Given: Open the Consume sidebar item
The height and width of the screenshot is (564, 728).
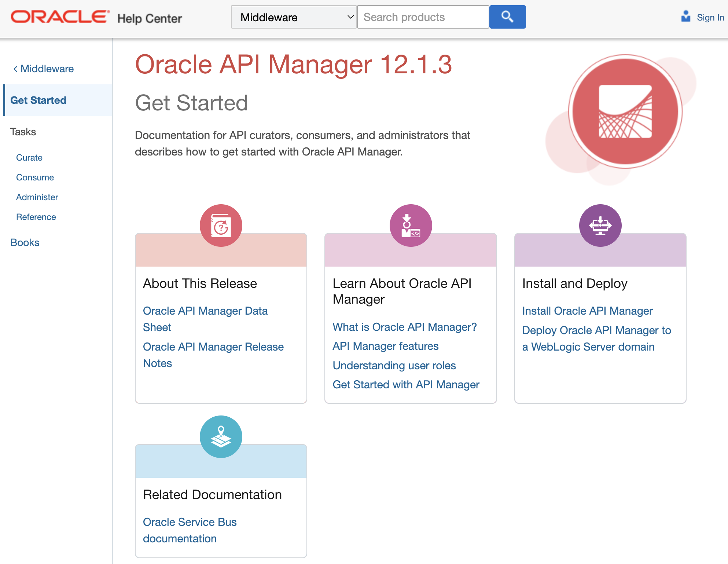Looking at the screenshot, I should (x=35, y=177).
